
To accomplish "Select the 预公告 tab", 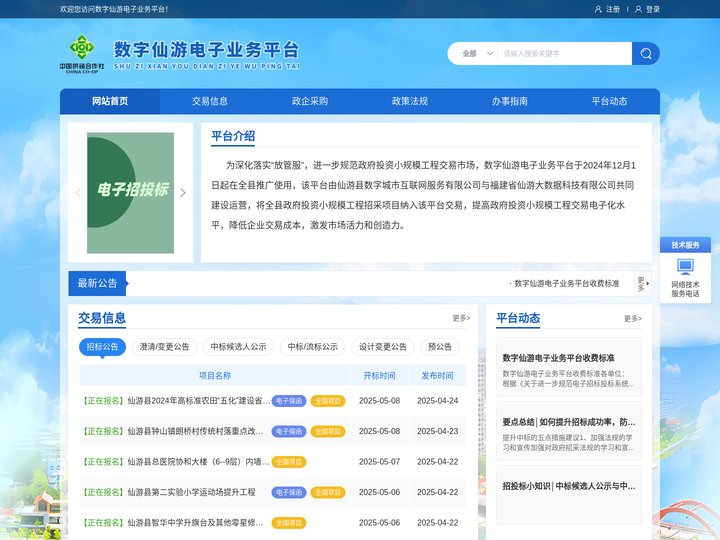I will pyautogui.click(x=440, y=347).
